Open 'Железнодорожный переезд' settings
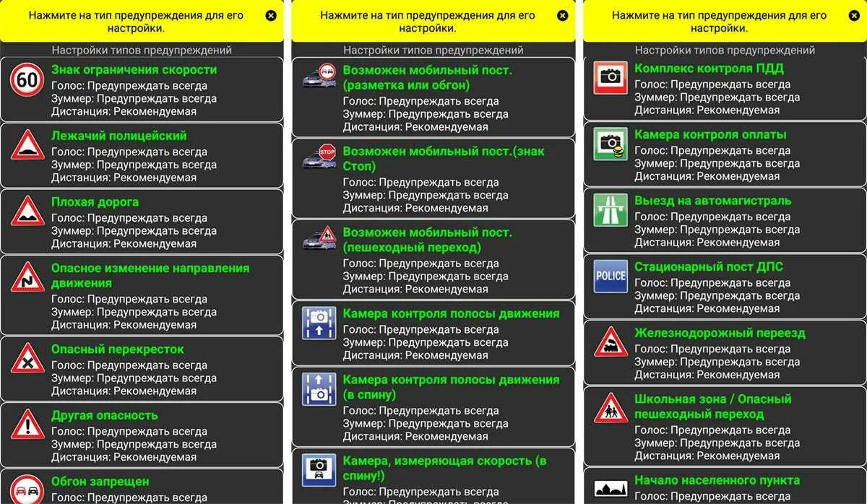 [x=725, y=353]
